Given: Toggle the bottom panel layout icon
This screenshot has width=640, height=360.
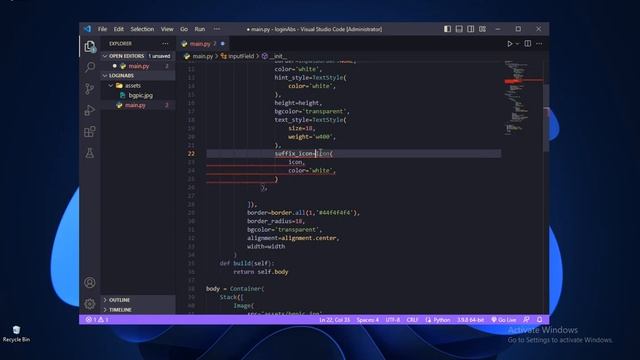Looking at the screenshot, I should tap(459, 29).
